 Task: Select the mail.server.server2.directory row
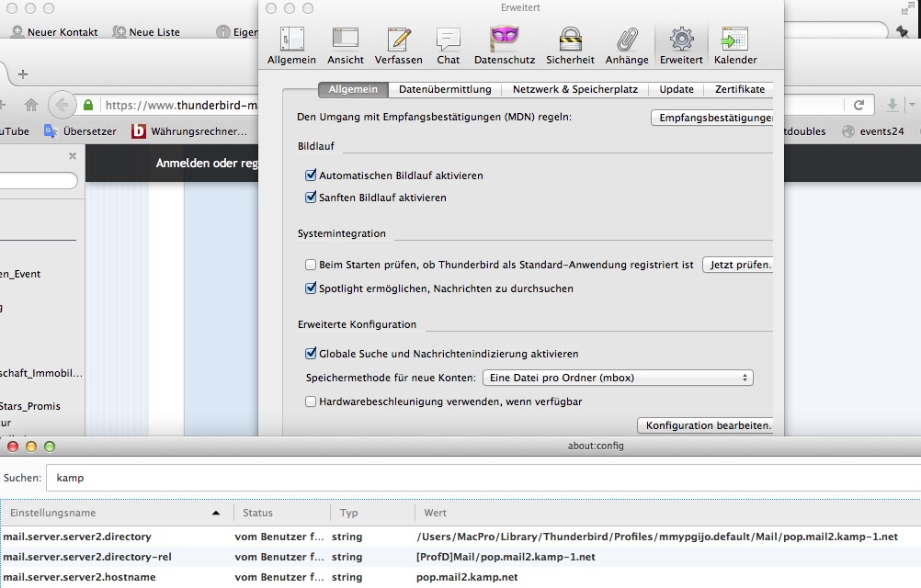(460, 537)
